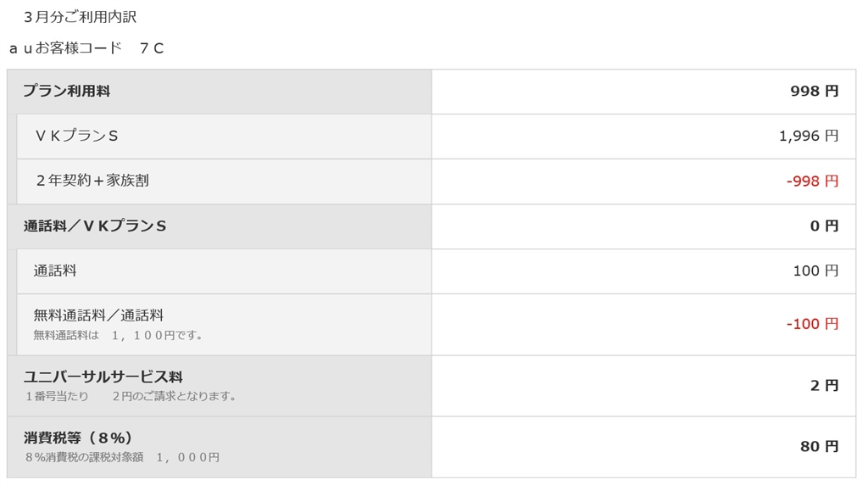Screen dimensions: 868x491
Task: Click the ユニバーサルサービス料 section header
Action: pyautogui.click(x=103, y=377)
